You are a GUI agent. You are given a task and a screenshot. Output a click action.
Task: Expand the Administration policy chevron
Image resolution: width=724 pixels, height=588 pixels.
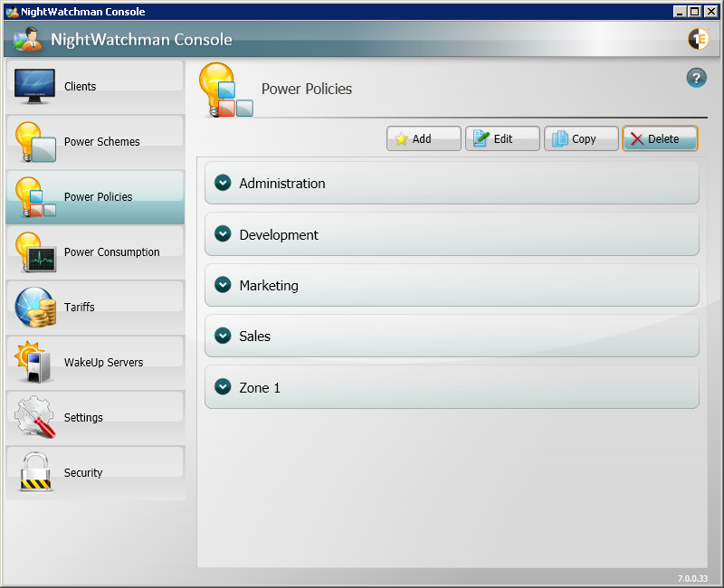click(223, 183)
